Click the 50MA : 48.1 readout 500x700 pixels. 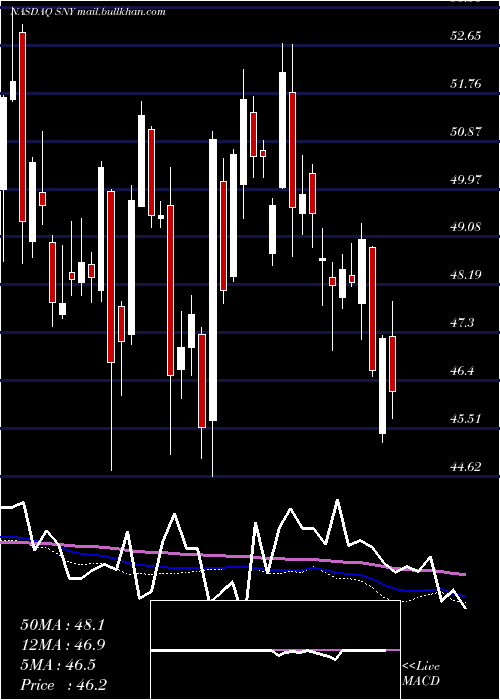pos(62,625)
